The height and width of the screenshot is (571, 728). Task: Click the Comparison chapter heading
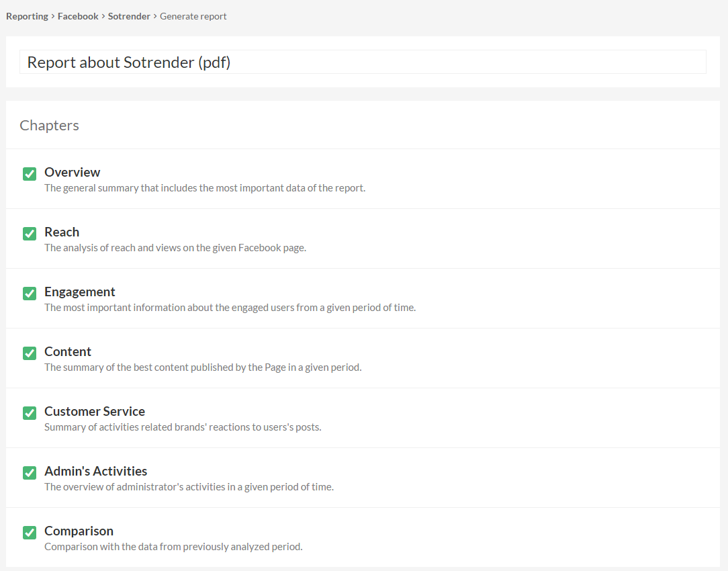click(79, 531)
